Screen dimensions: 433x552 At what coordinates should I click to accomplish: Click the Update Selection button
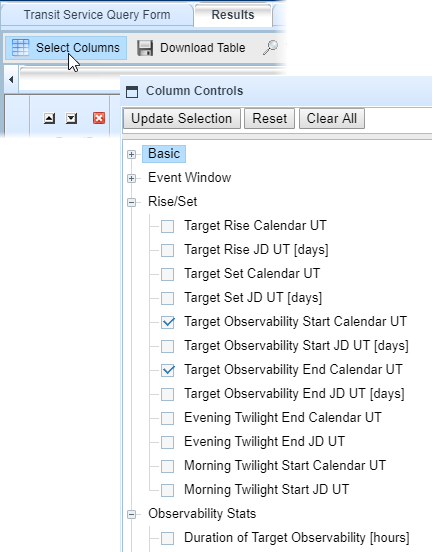coord(182,119)
